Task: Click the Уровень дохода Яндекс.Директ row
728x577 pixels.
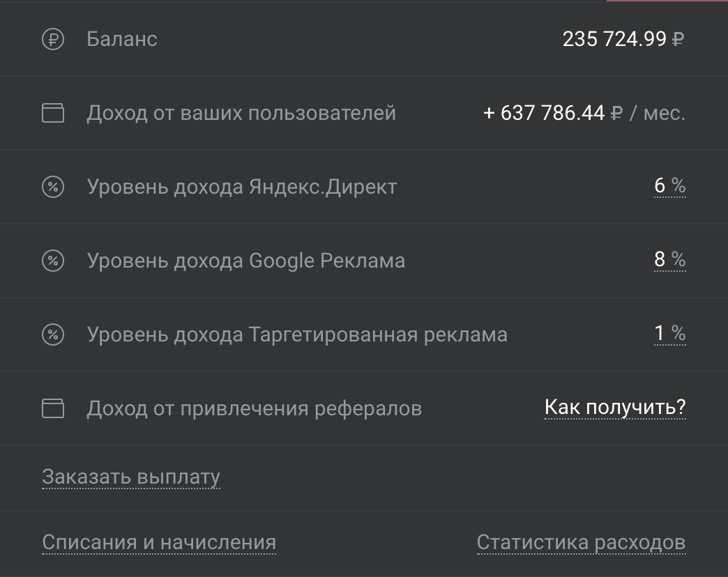Action: pyautogui.click(x=241, y=186)
